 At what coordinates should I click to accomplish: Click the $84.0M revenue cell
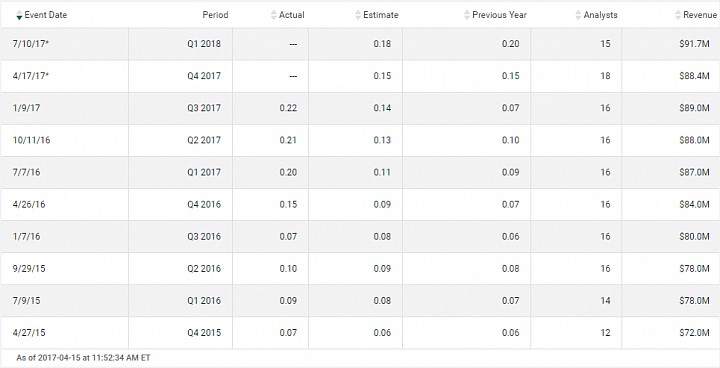(671, 204)
